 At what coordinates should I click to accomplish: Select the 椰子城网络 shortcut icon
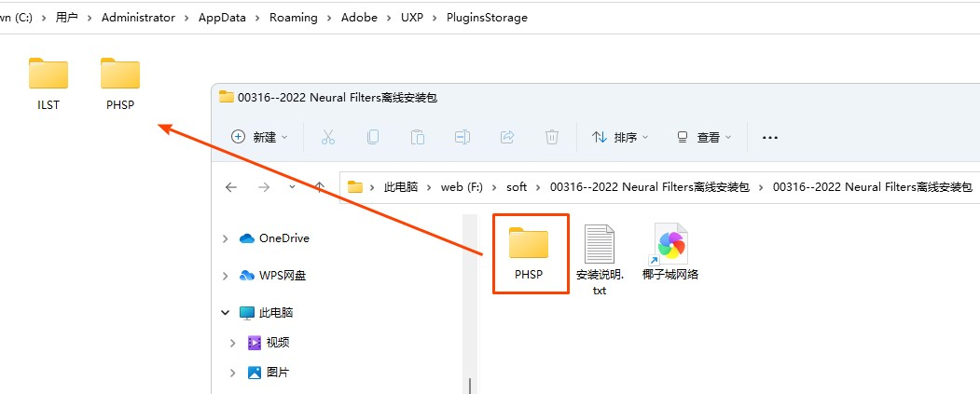click(x=670, y=251)
